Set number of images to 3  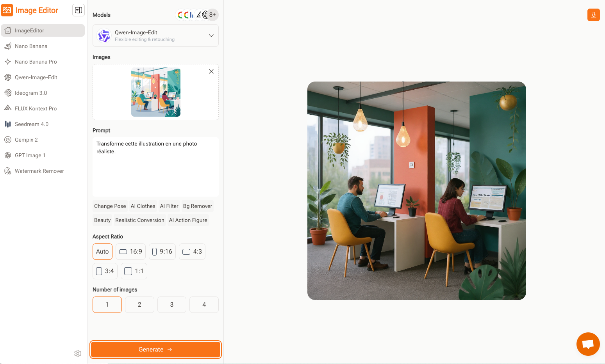(x=172, y=305)
